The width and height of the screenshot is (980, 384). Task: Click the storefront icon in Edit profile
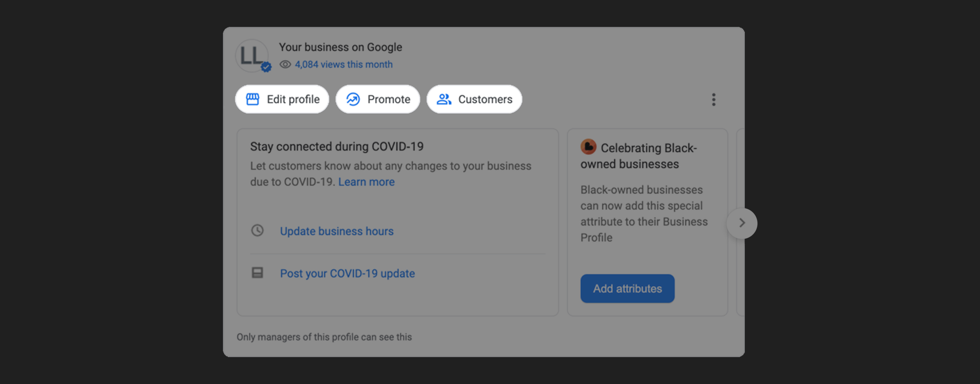pyautogui.click(x=252, y=99)
